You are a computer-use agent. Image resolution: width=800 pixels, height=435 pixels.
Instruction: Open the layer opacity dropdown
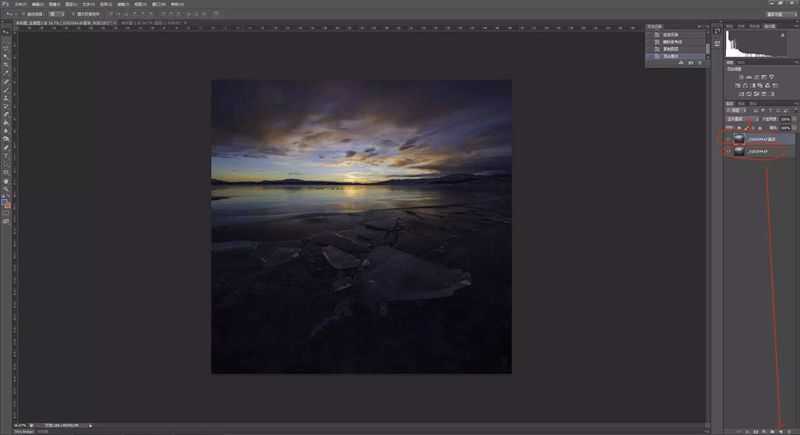coord(786,119)
